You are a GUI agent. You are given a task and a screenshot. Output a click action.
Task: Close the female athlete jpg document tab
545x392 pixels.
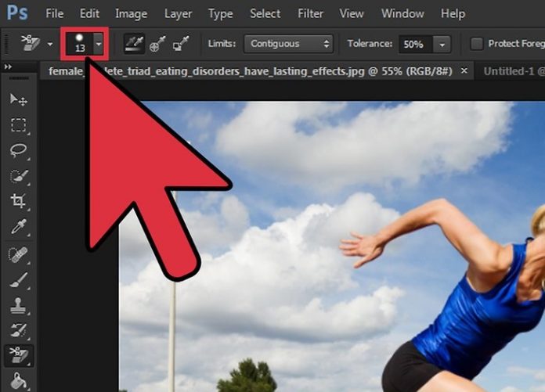pos(464,71)
